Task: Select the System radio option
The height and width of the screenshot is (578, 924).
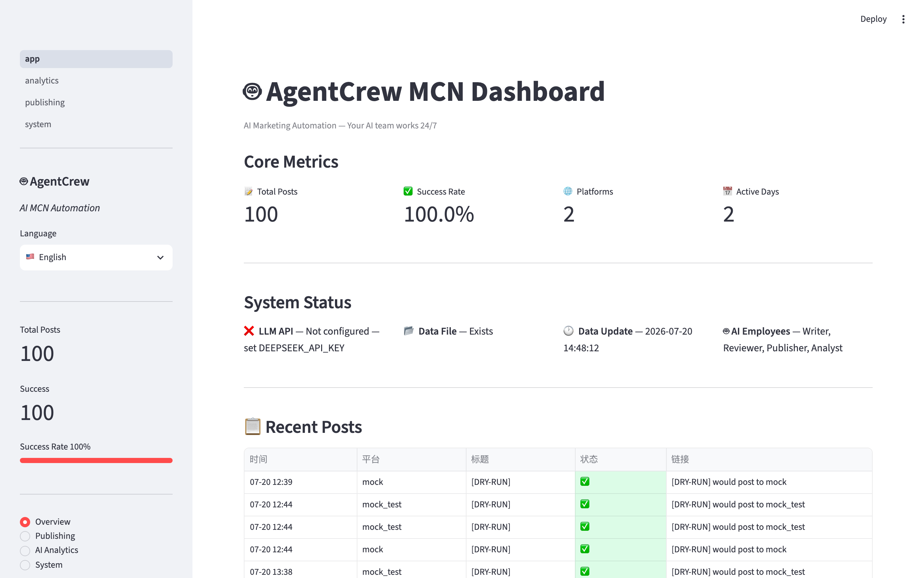Action: pos(25,565)
